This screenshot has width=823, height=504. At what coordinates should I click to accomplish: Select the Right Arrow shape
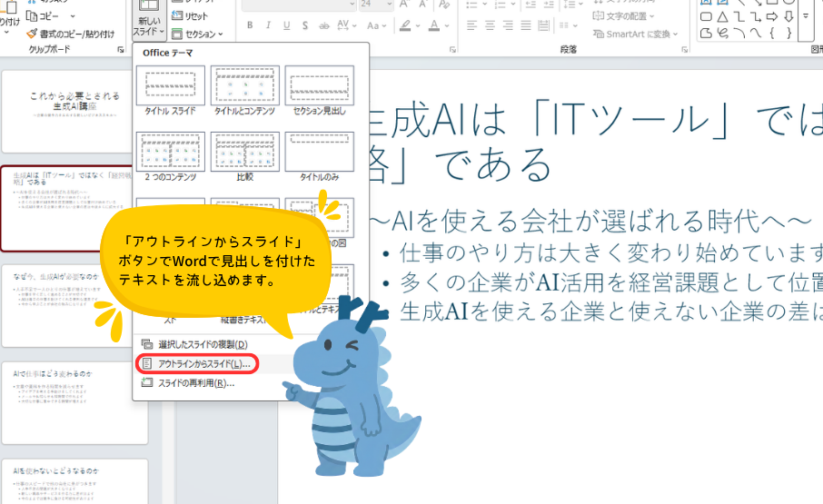click(x=771, y=16)
